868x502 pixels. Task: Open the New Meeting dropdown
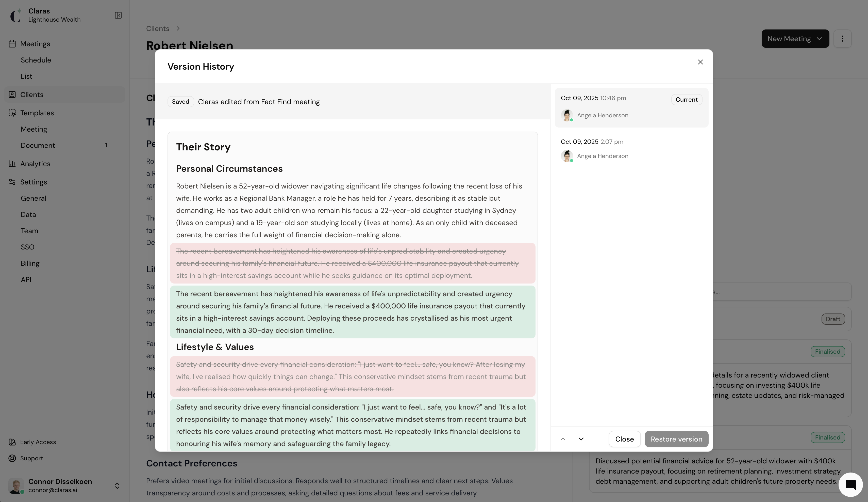point(795,39)
